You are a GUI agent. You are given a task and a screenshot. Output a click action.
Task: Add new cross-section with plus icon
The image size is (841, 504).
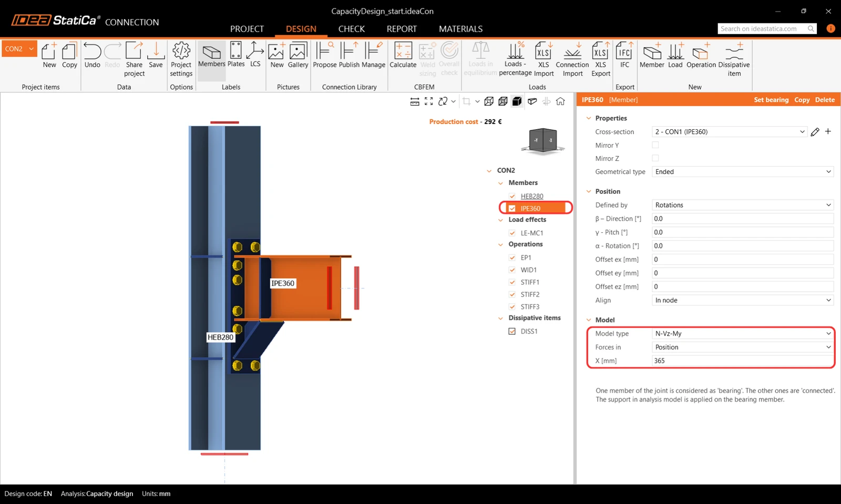tap(828, 131)
